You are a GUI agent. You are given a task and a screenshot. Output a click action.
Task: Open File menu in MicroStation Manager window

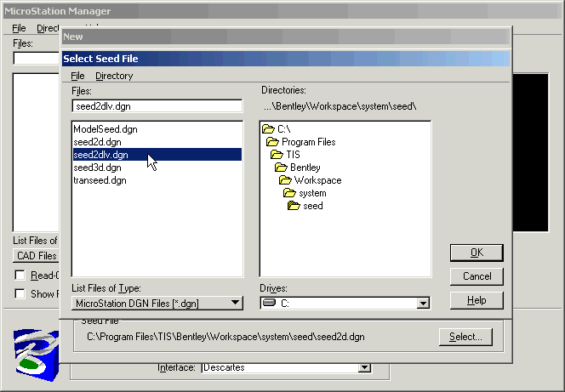point(19,28)
